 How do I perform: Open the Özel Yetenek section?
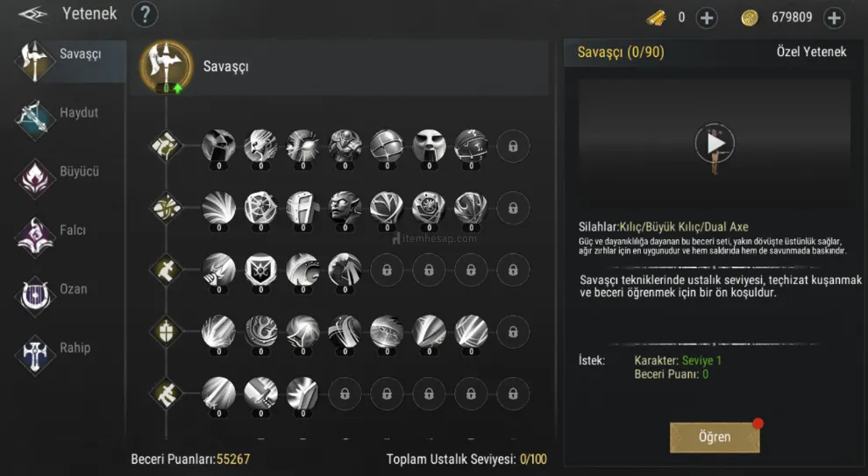(x=811, y=52)
